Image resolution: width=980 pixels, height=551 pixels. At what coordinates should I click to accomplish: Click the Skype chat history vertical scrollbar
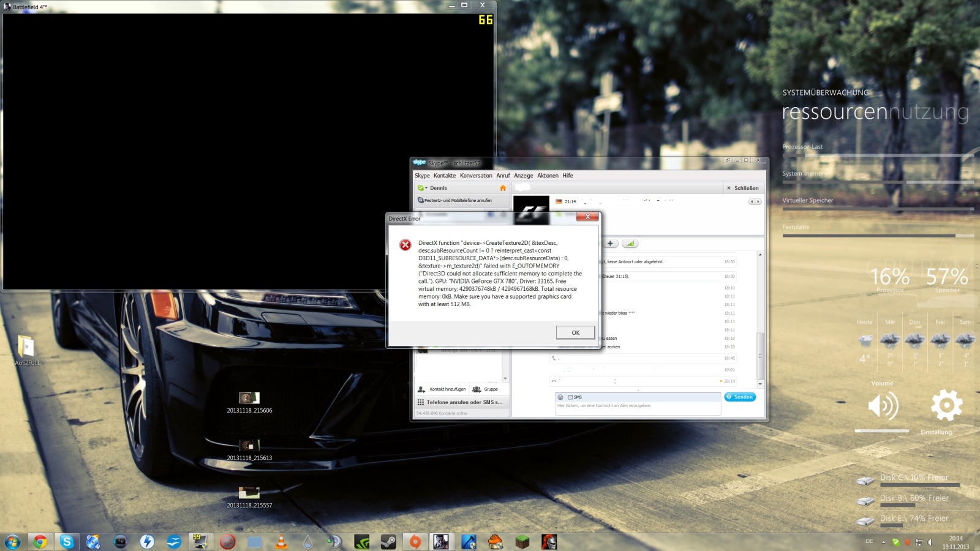[760, 356]
